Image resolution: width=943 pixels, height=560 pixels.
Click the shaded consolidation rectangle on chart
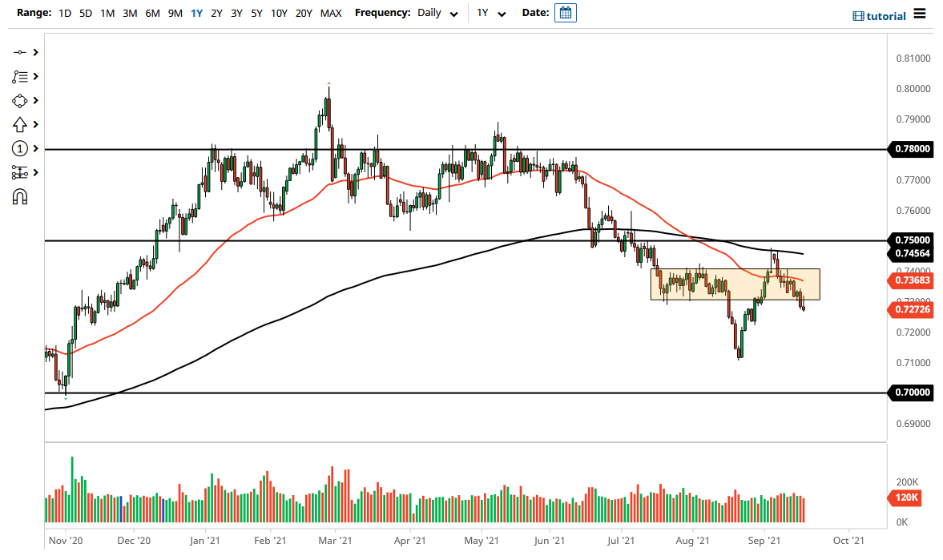[x=735, y=284]
